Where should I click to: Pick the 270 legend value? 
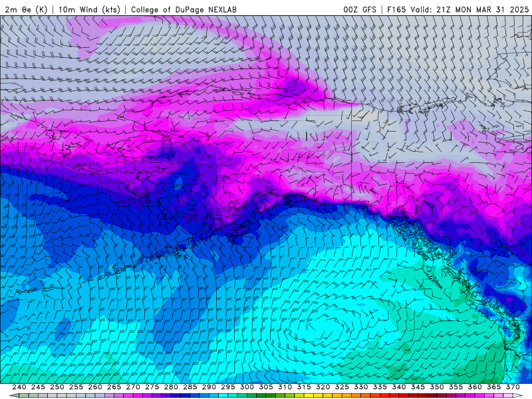133,387
